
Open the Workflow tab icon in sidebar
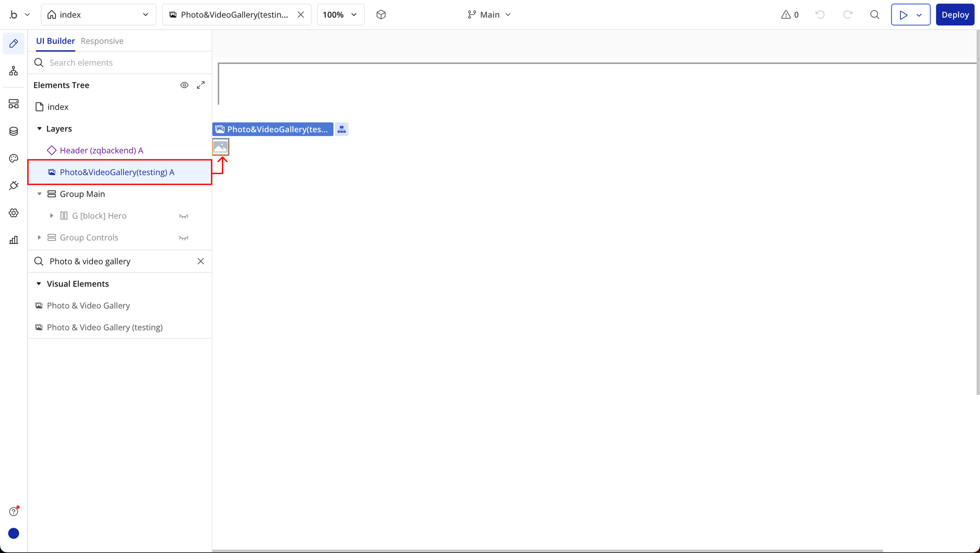pyautogui.click(x=13, y=71)
